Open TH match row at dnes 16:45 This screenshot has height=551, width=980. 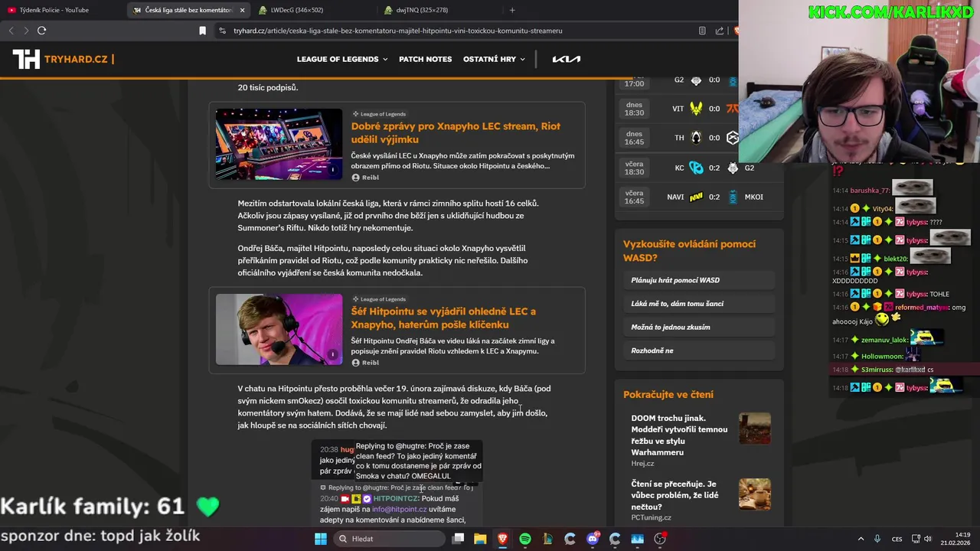click(678, 138)
